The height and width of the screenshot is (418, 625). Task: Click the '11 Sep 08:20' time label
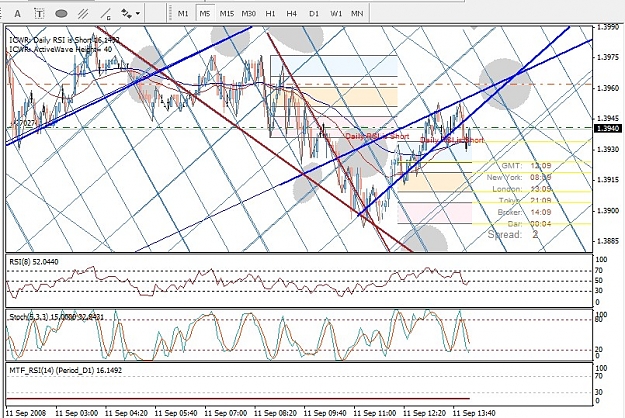(x=275, y=413)
